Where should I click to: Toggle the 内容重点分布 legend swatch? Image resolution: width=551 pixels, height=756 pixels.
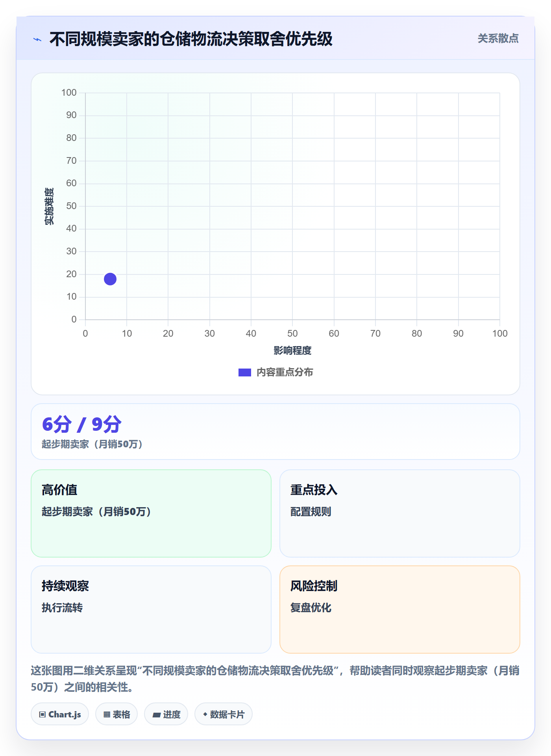coord(244,372)
